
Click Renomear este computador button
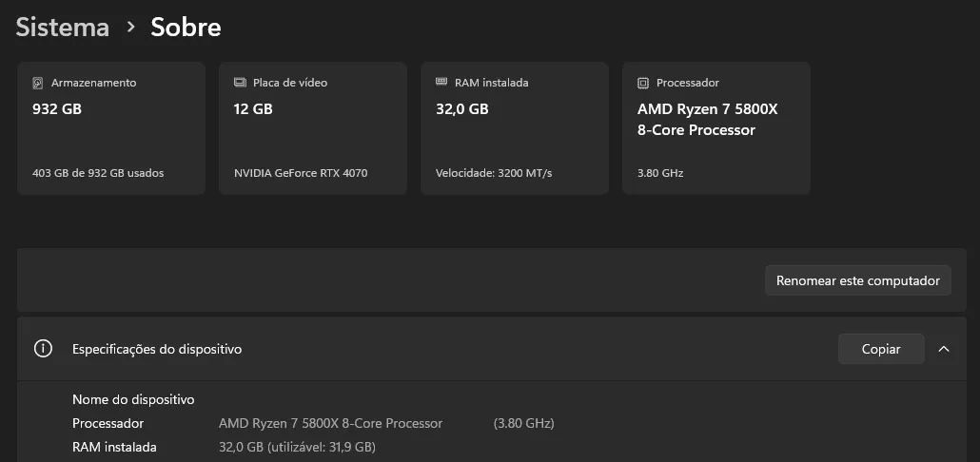[x=858, y=280]
